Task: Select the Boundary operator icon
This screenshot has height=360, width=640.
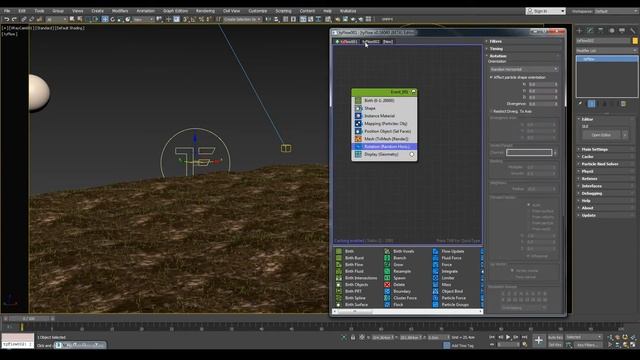Action: click(x=387, y=291)
